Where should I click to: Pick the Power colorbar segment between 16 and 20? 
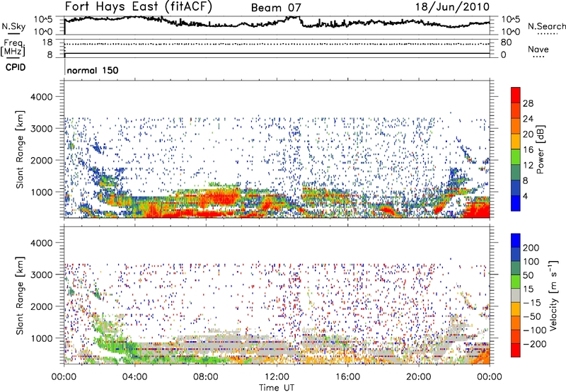tap(516, 142)
